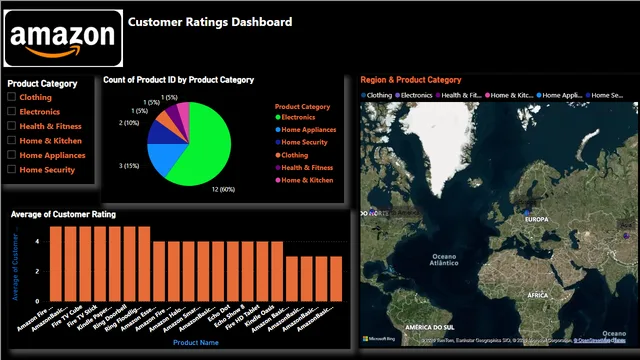Click the 'Average of Customer Rating' chart title
The height and width of the screenshot is (360, 640).
pyautogui.click(x=63, y=214)
